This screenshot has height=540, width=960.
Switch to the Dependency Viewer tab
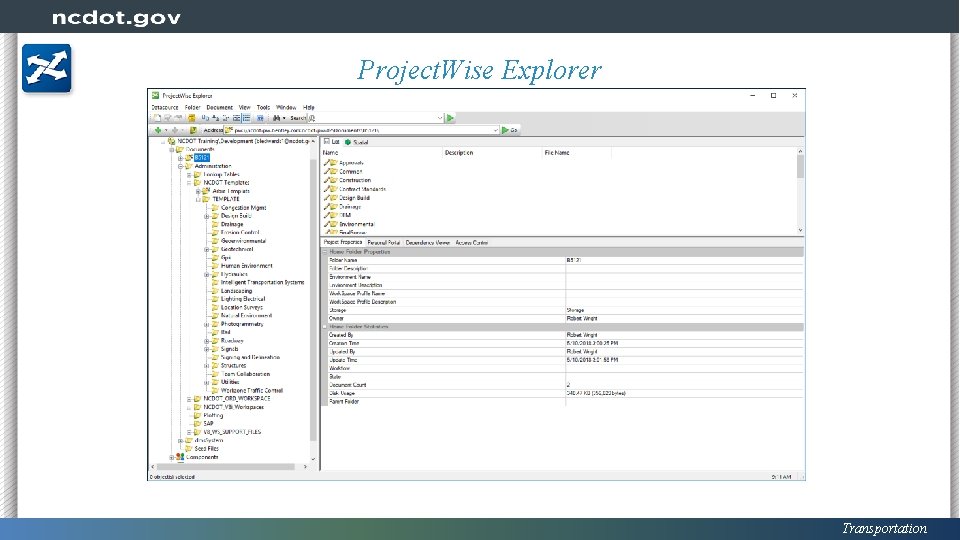pos(427,242)
